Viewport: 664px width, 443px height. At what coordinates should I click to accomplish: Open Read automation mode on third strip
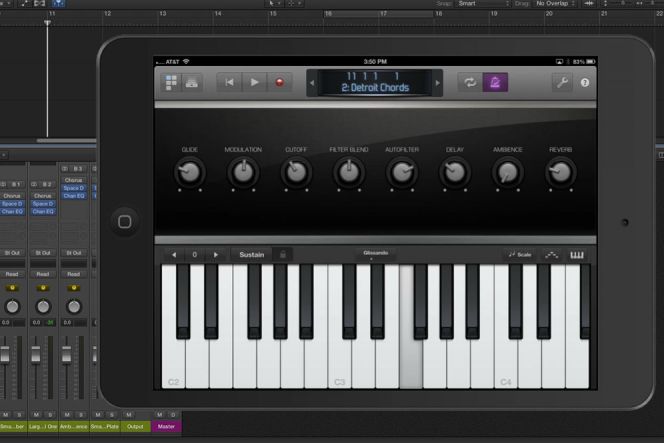tap(74, 274)
